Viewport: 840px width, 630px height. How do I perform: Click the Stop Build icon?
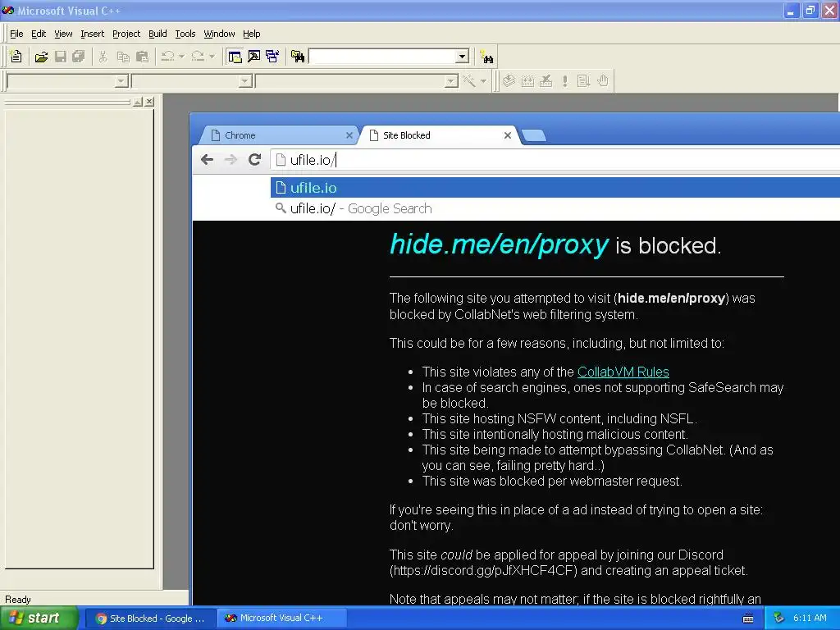click(546, 81)
